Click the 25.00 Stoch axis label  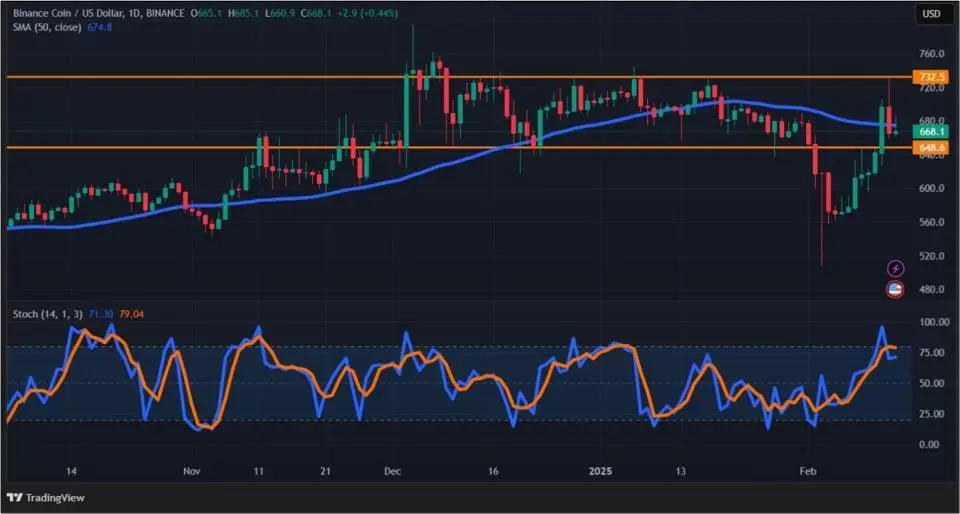click(x=931, y=414)
